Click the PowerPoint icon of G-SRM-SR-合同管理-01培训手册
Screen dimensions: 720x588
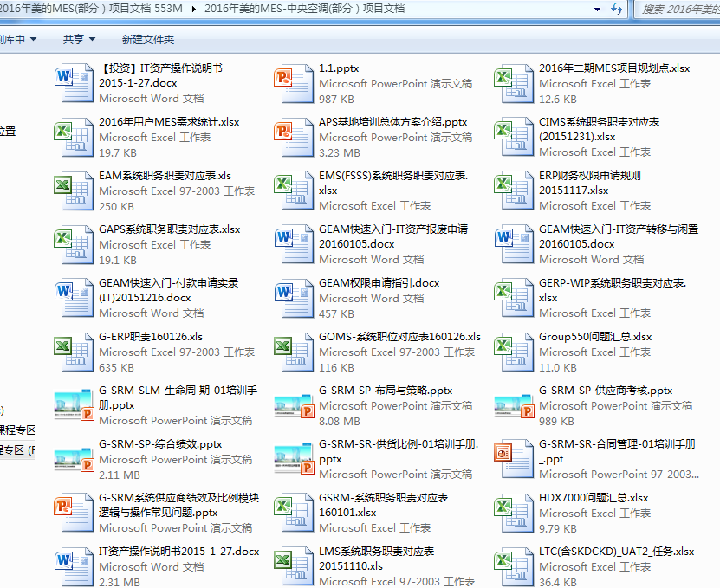pos(514,460)
